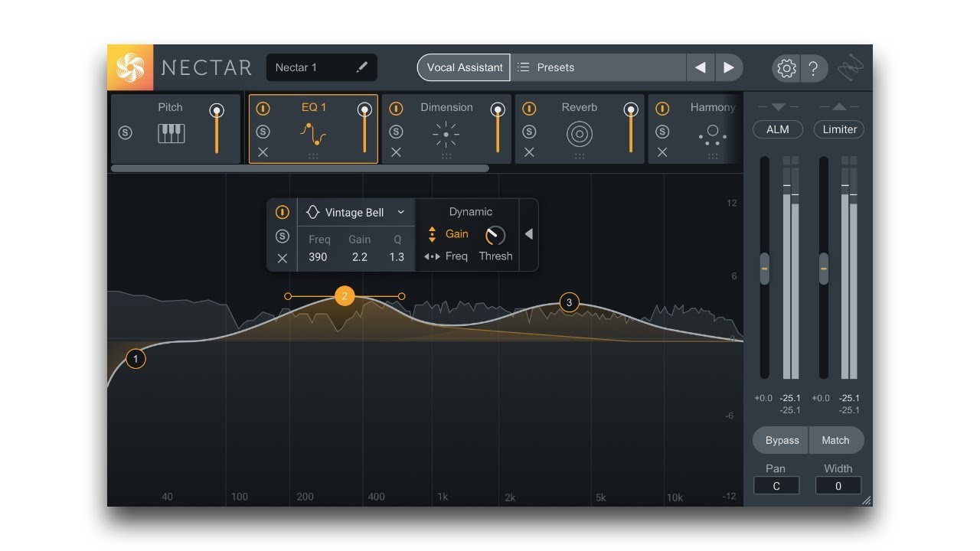Switch dynamic mode from Gain to Freq
The width and height of the screenshot is (980, 551).
(457, 256)
